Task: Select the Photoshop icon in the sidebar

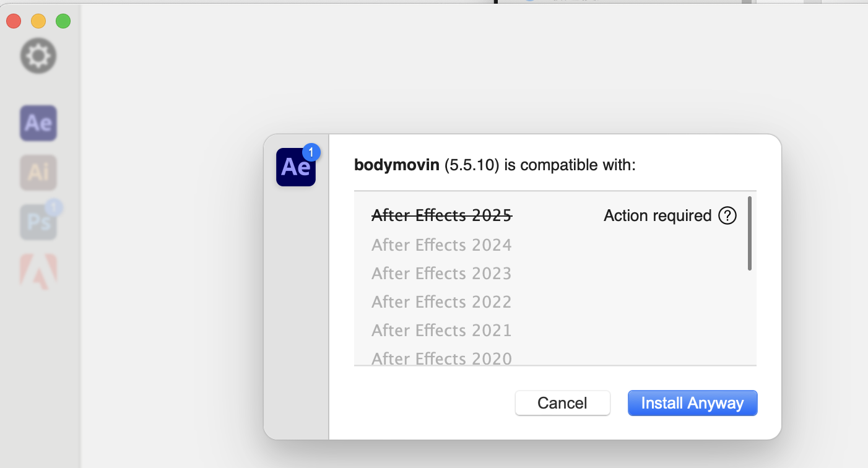Action: (x=38, y=221)
